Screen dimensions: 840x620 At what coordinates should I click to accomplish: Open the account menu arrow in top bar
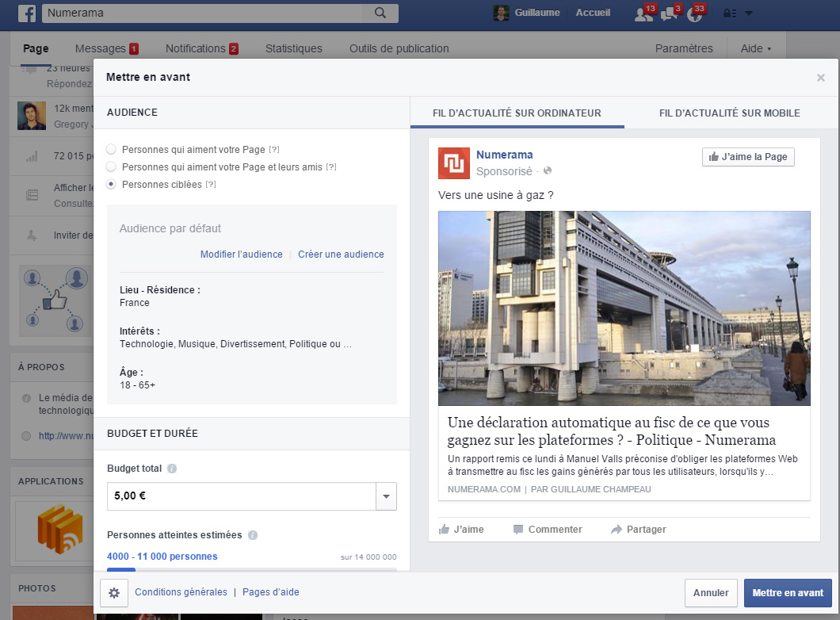click(x=749, y=13)
